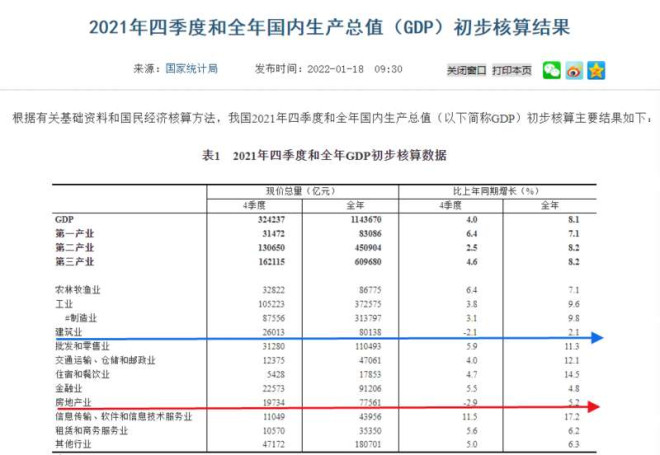Click the 交通运输、仓储和邮政业 row label
This screenshot has height=455, width=660.
[105, 360]
